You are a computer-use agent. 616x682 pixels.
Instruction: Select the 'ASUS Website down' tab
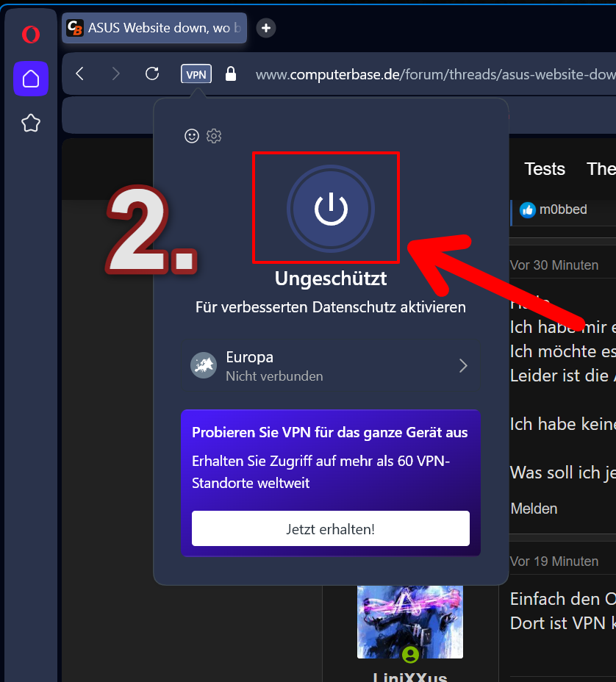(154, 28)
